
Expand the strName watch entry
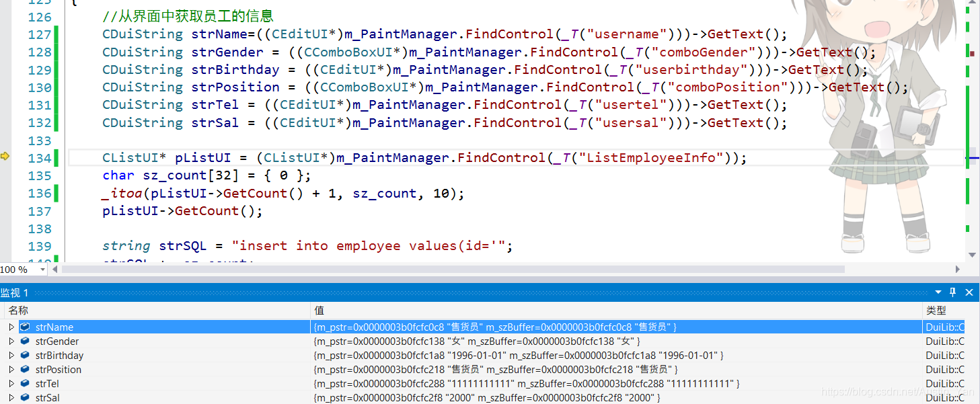[11, 327]
